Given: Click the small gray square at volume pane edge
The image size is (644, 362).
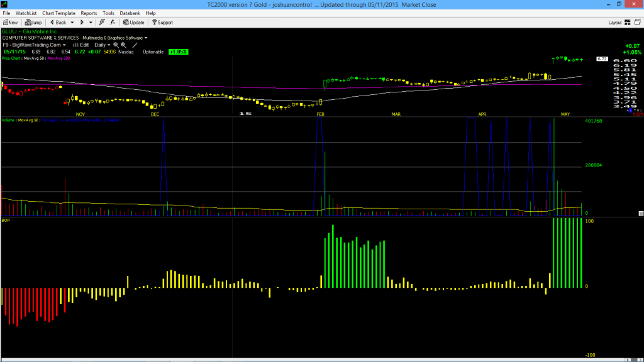Looking at the screenshot, I should coord(641,214).
